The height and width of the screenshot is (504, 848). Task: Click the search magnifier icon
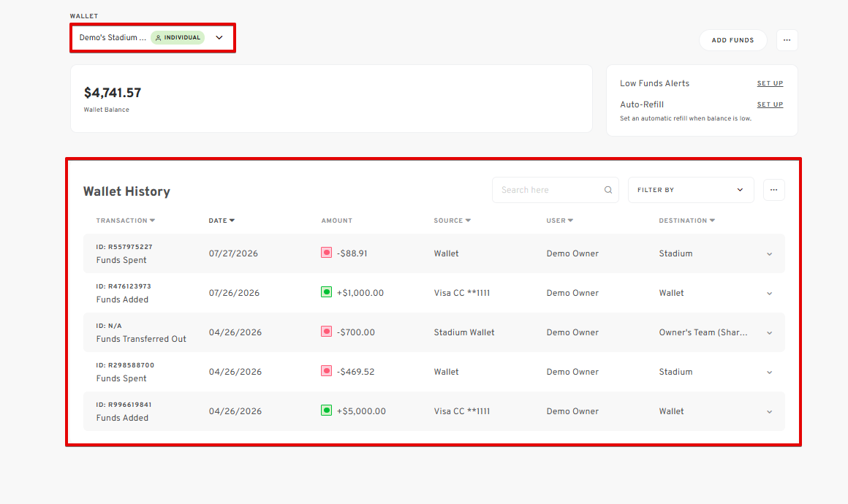[608, 190]
